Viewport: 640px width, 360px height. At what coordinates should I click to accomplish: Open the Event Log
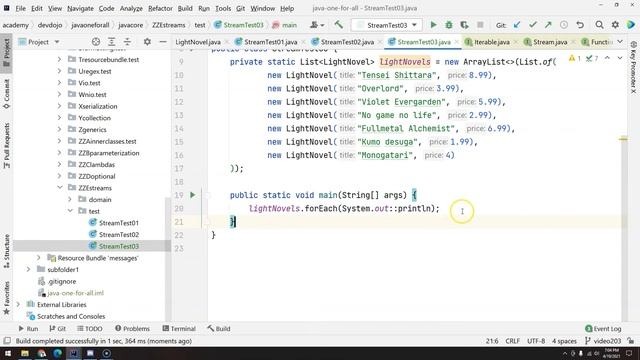603,329
